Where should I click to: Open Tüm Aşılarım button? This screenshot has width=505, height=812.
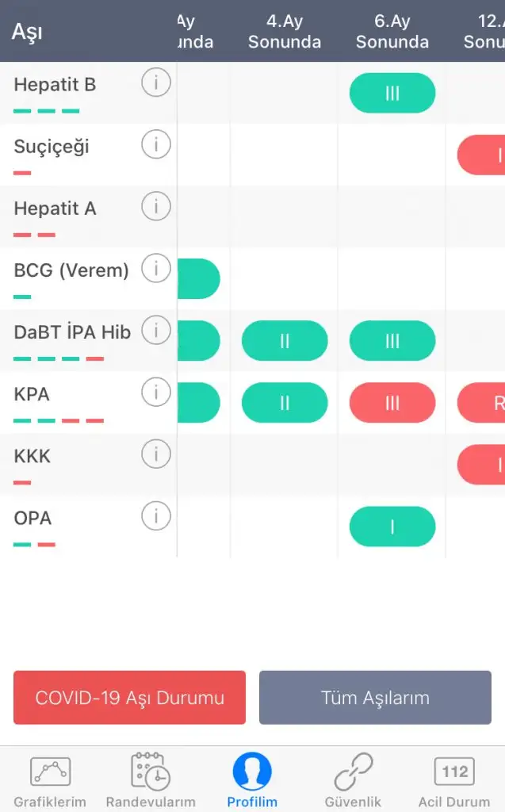(x=375, y=698)
